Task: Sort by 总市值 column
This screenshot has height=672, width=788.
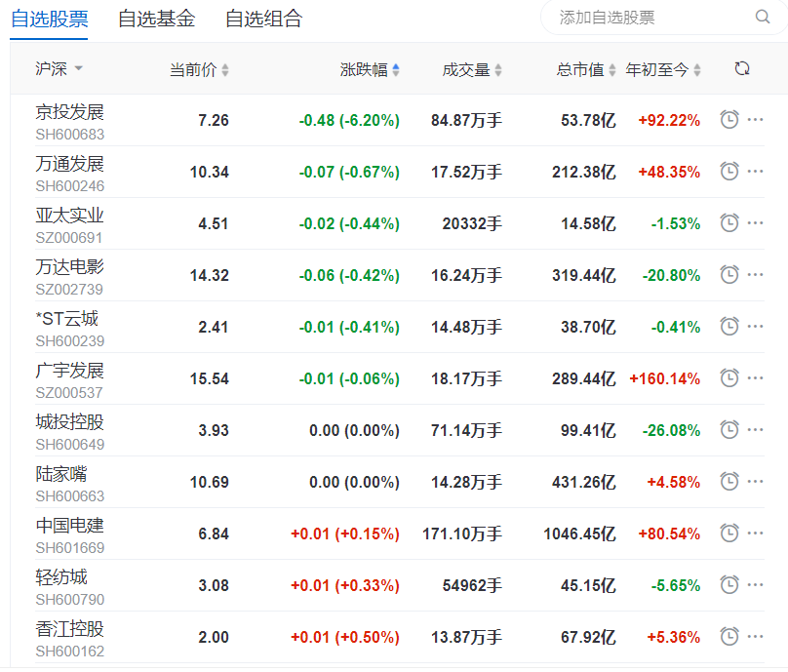Action: coord(585,69)
